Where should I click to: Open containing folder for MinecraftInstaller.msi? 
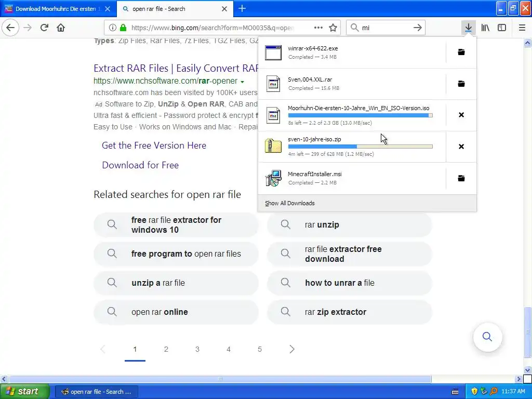tap(461, 178)
